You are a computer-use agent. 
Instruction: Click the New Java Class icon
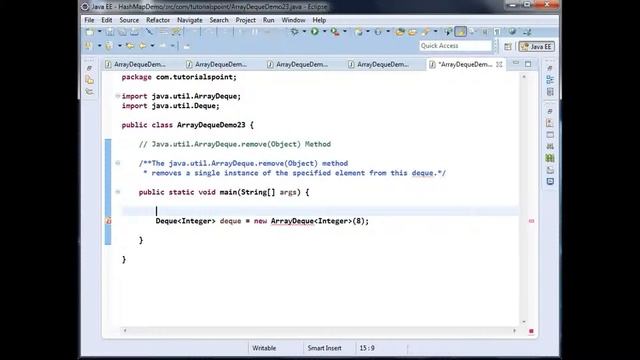tap(378, 31)
